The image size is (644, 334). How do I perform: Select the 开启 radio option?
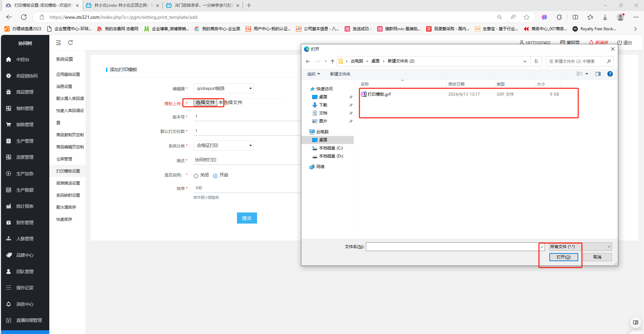point(215,176)
